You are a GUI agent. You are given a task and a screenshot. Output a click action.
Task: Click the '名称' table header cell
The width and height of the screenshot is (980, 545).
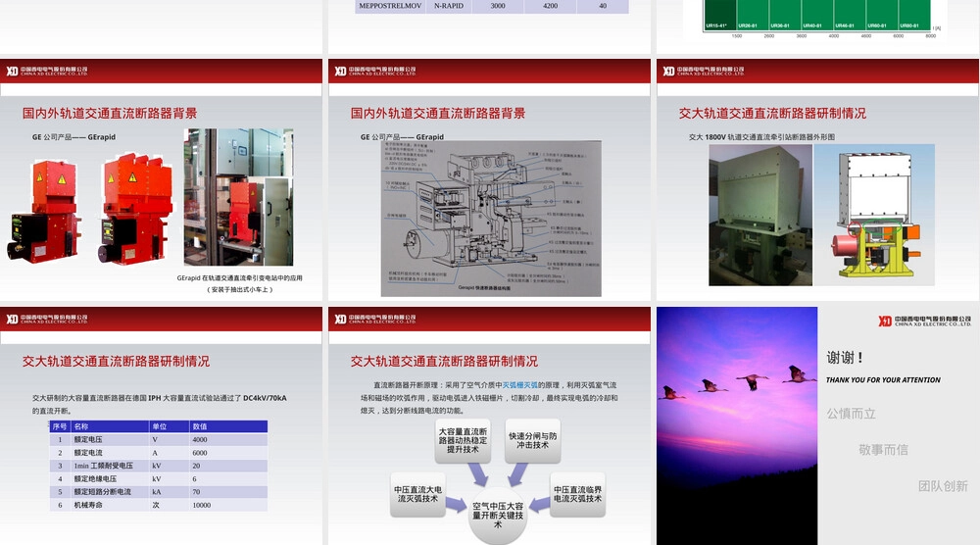110,426
